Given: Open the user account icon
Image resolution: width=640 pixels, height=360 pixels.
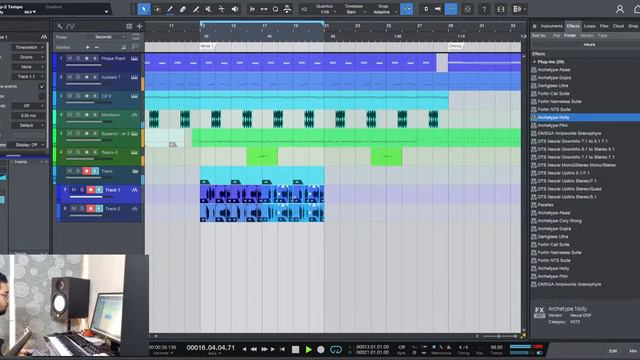Looking at the screenshot, I should pos(620,9).
